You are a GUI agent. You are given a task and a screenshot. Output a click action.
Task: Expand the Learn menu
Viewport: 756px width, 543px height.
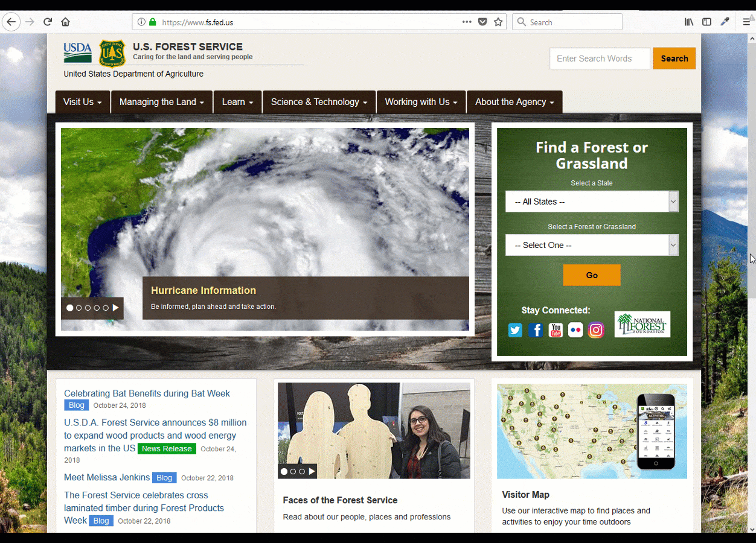(x=237, y=102)
